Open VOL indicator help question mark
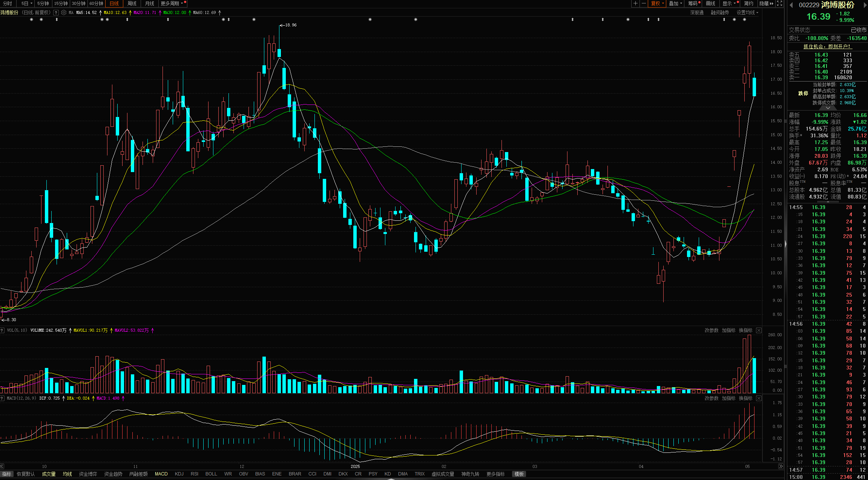 (2, 330)
